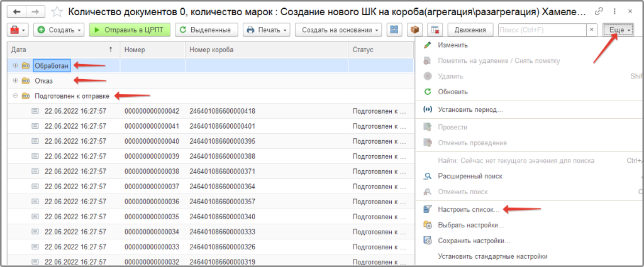Screen dimensions: 644x267
Task: Click the Настроить список icon
Action: pos(428,209)
